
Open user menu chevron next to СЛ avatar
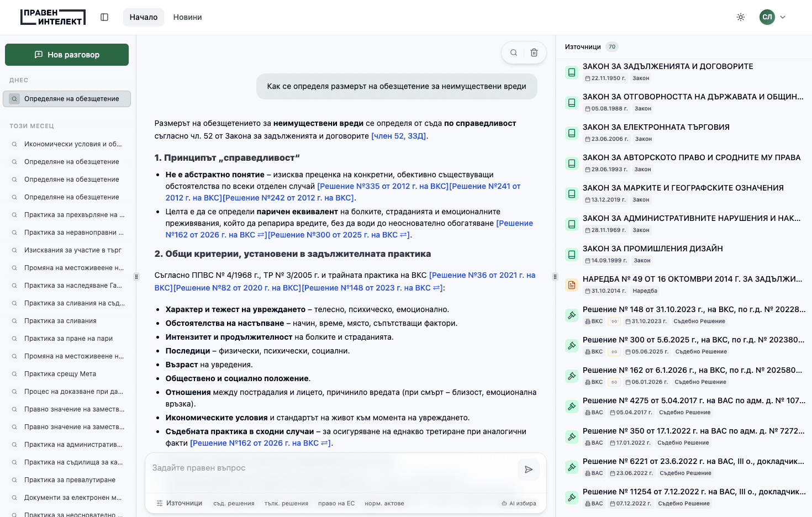(783, 17)
